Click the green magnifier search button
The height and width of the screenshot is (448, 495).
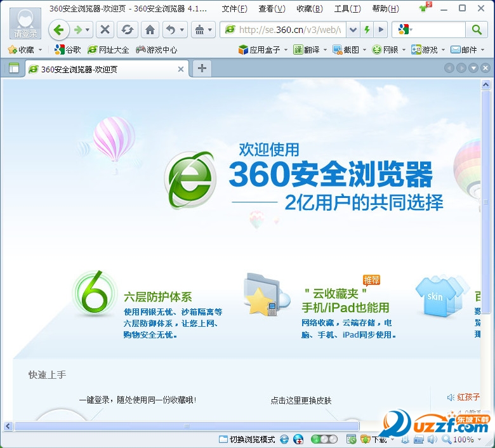pos(477,30)
